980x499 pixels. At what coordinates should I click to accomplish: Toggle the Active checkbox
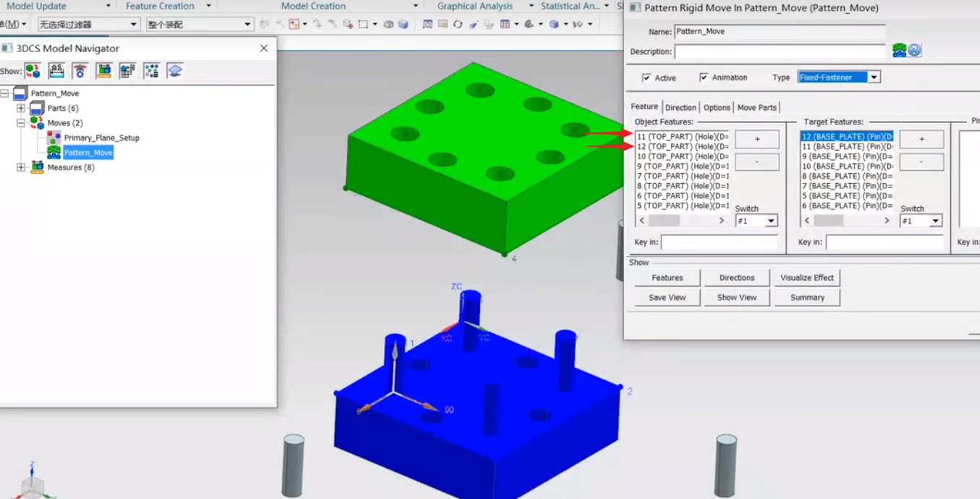(646, 77)
